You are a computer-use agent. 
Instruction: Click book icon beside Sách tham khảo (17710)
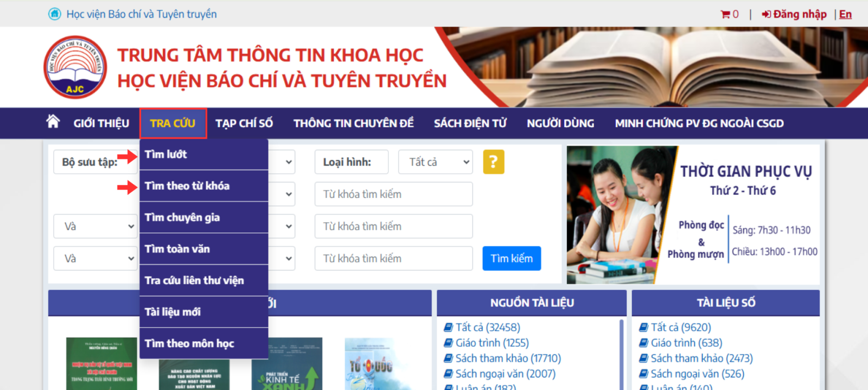[449, 358]
